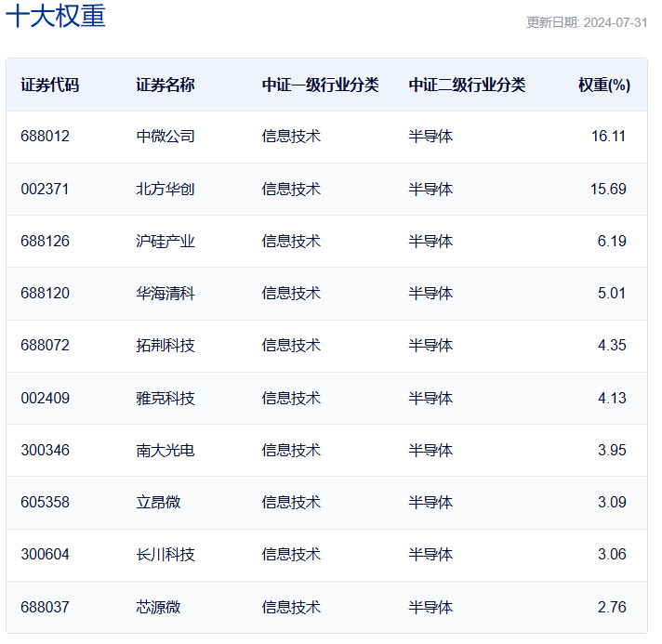
Task: Click 半导体 in the 拓荆科技 row
Action: tap(430, 345)
